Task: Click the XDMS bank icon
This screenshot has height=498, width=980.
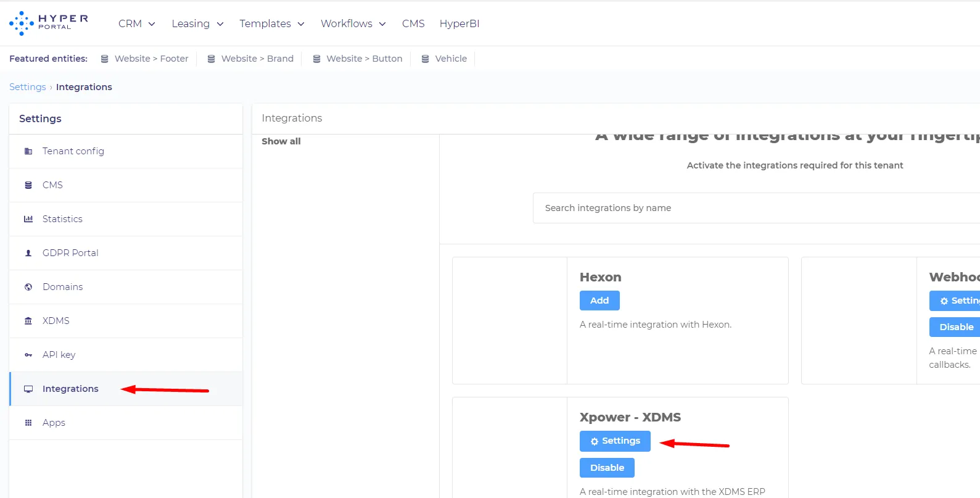Action: 28,321
